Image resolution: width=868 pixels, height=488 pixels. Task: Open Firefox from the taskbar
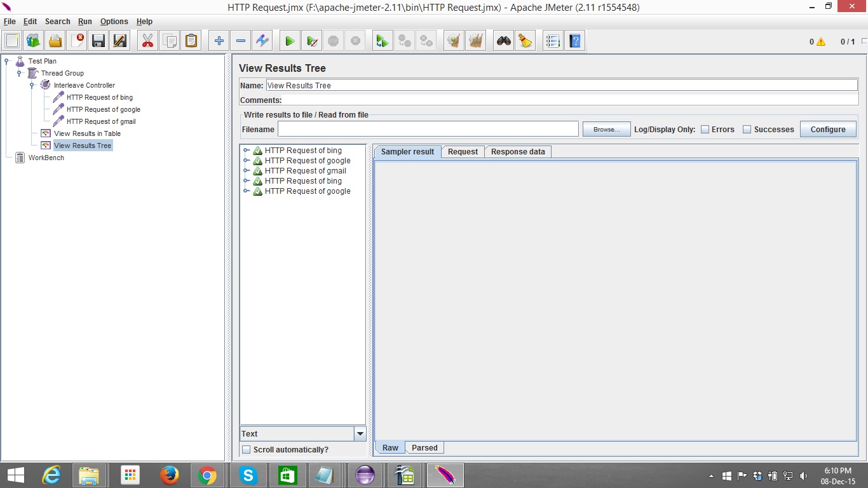(x=169, y=475)
